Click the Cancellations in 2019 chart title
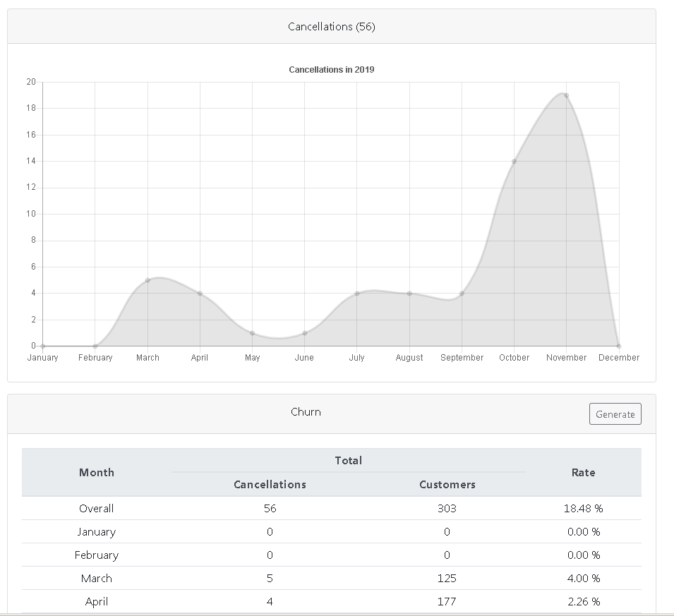The image size is (674, 616). (331, 70)
